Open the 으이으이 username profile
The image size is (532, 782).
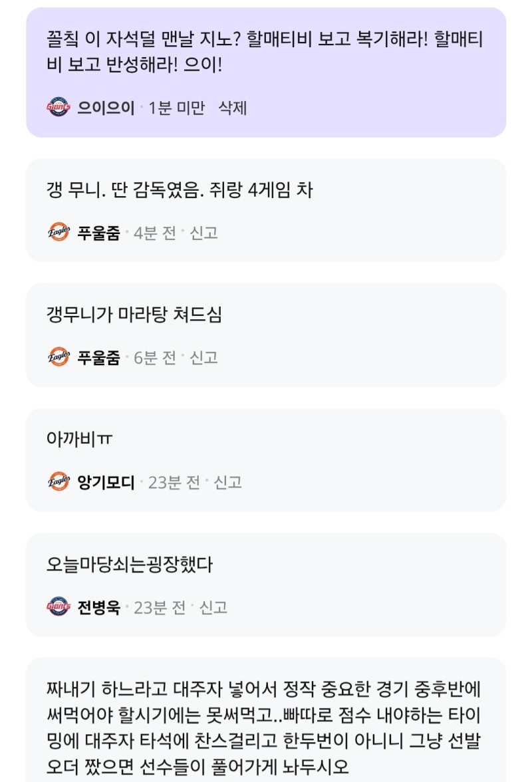click(x=106, y=108)
